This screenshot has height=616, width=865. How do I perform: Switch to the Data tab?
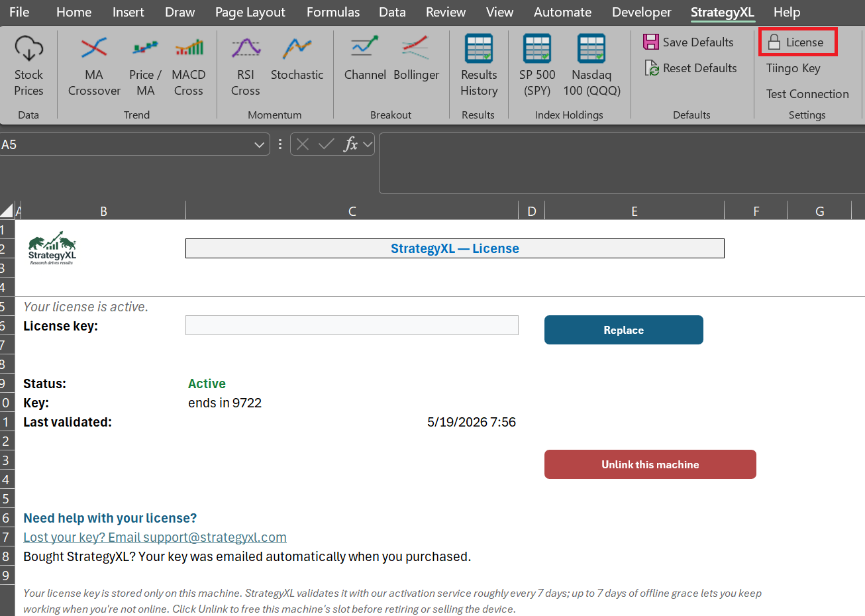[392, 12]
